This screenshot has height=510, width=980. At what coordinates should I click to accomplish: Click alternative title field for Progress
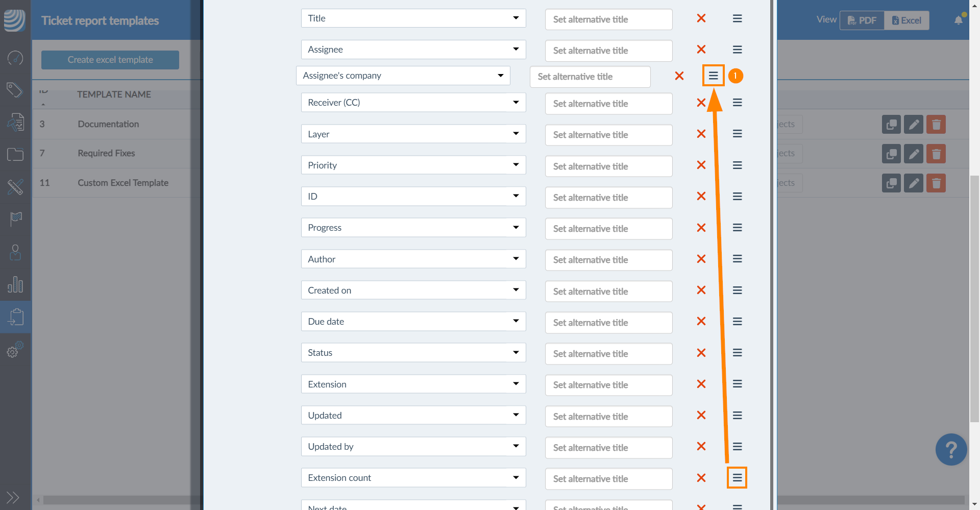(608, 229)
